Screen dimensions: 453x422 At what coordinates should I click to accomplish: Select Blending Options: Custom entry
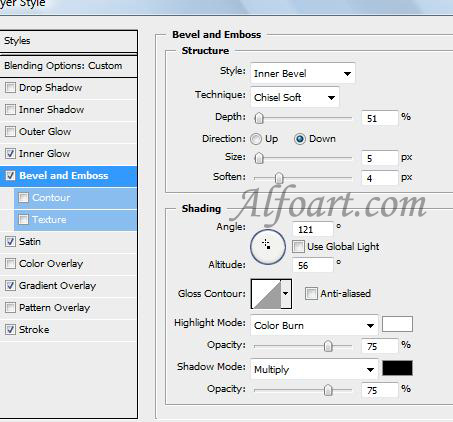(68, 66)
